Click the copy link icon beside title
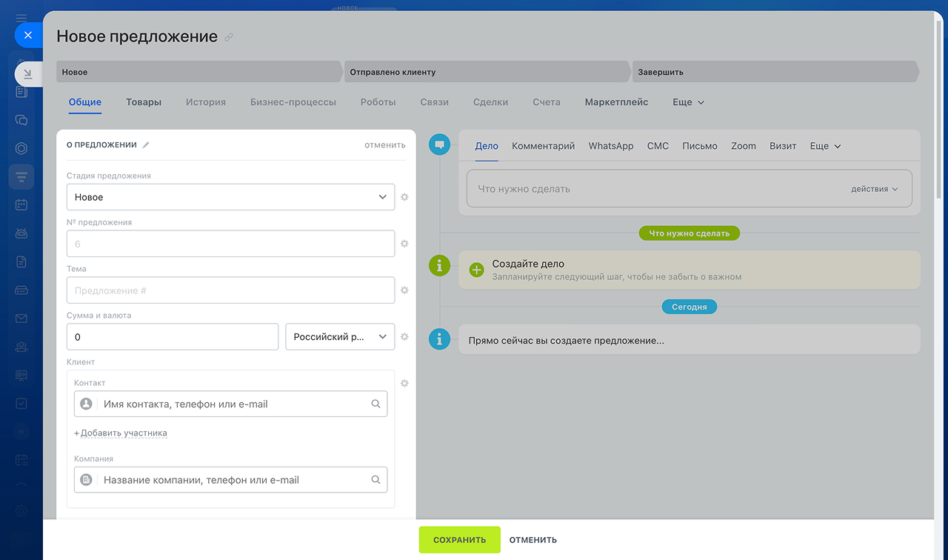The image size is (948, 560). coord(229,37)
